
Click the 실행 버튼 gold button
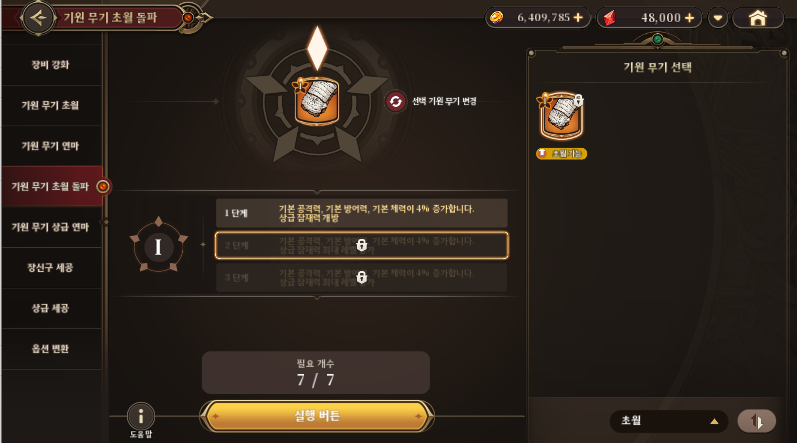tap(317, 416)
